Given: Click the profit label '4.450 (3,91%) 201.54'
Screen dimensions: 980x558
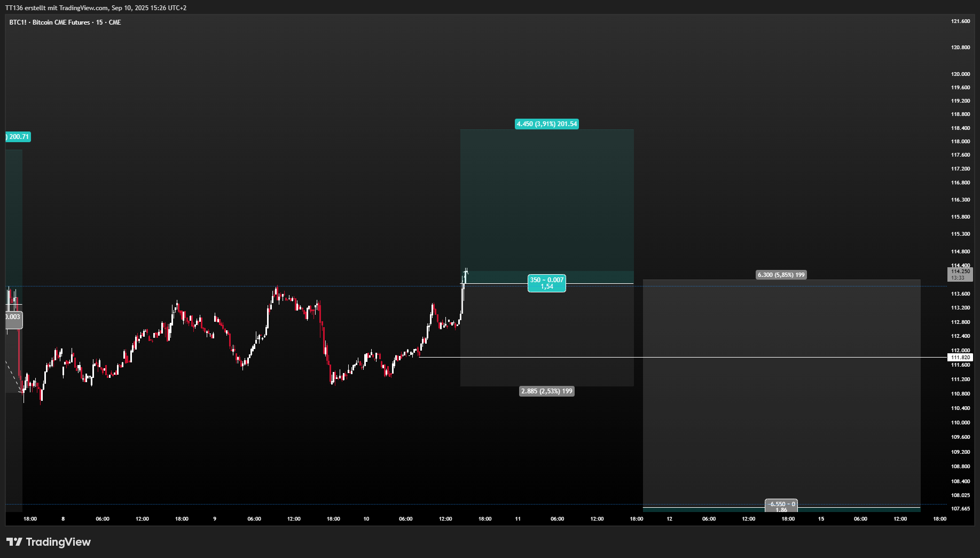Looking at the screenshot, I should point(547,124).
